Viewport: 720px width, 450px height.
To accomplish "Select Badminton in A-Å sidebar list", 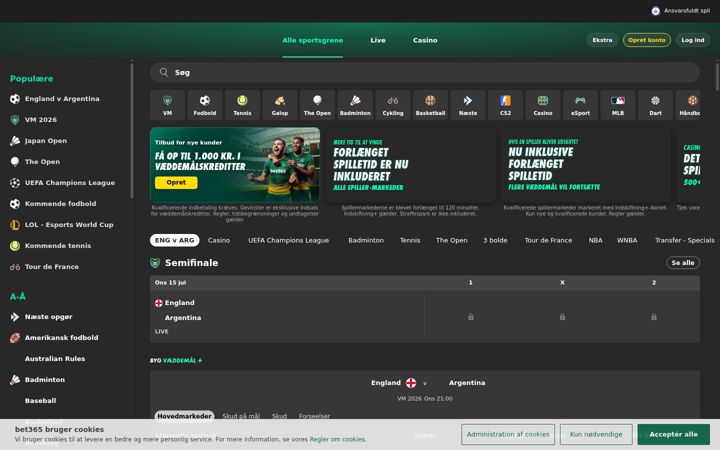I will 45,380.
